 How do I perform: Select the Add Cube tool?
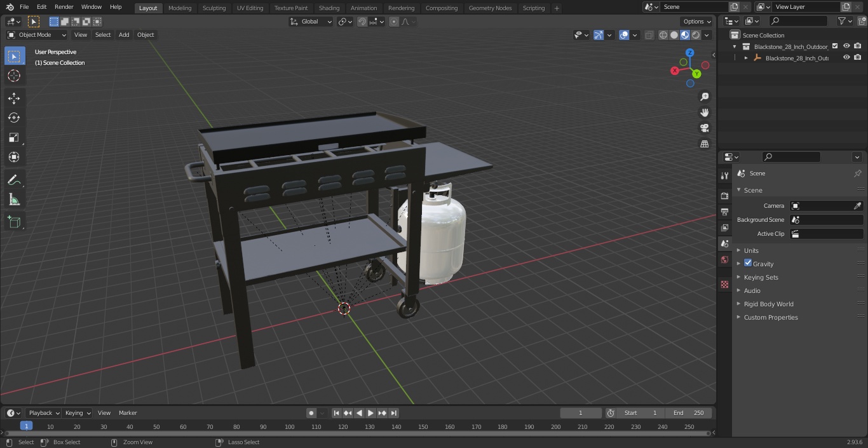14,222
